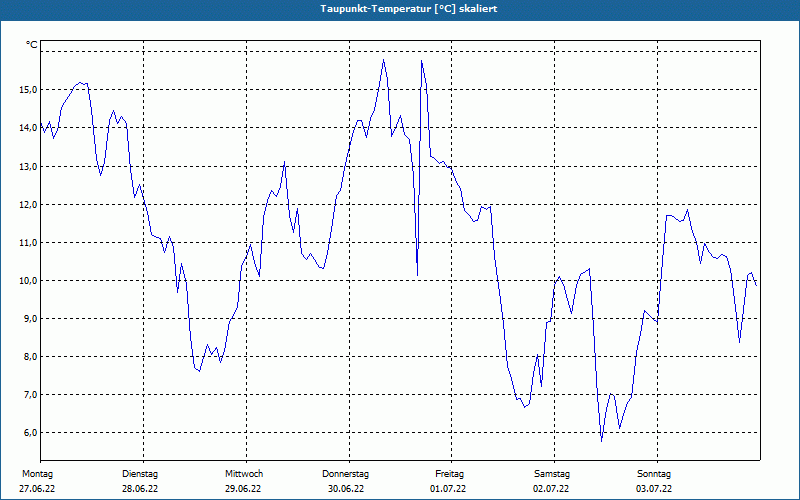Click the Montag day label
The height and width of the screenshot is (500, 800).
click(37, 474)
